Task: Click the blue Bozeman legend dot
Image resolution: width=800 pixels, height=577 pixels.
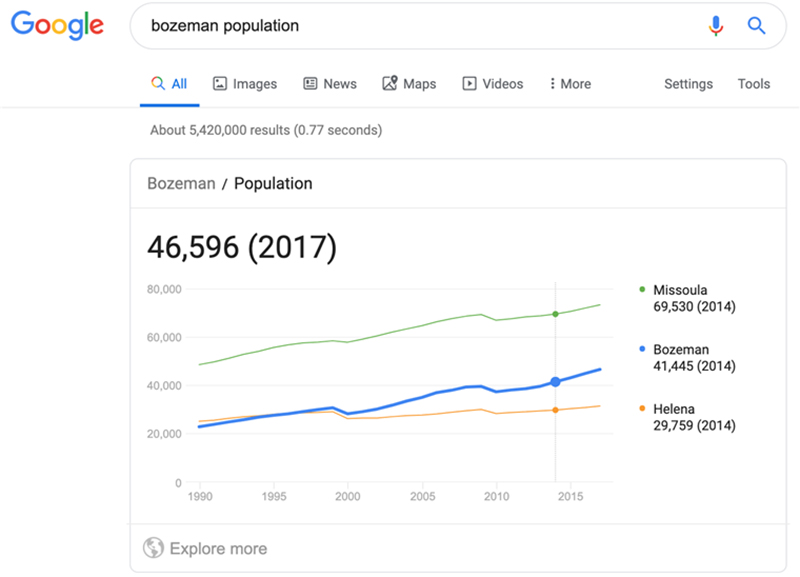Action: (642, 349)
